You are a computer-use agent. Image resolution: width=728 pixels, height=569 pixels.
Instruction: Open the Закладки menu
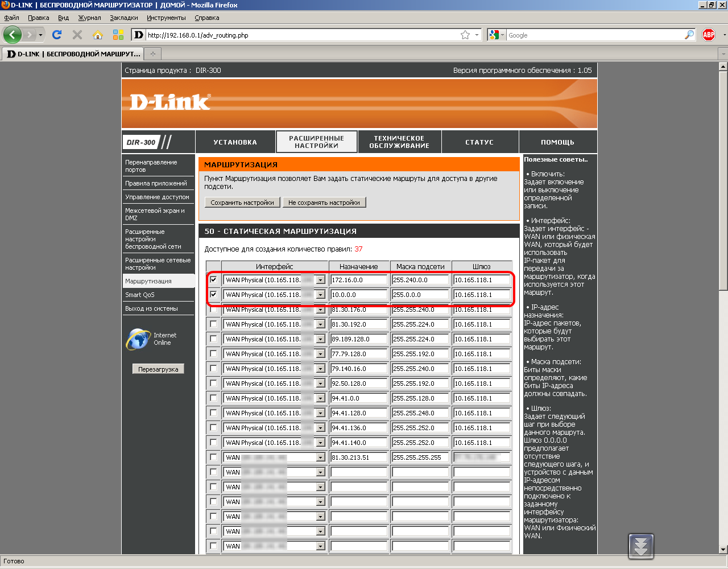pyautogui.click(x=124, y=18)
